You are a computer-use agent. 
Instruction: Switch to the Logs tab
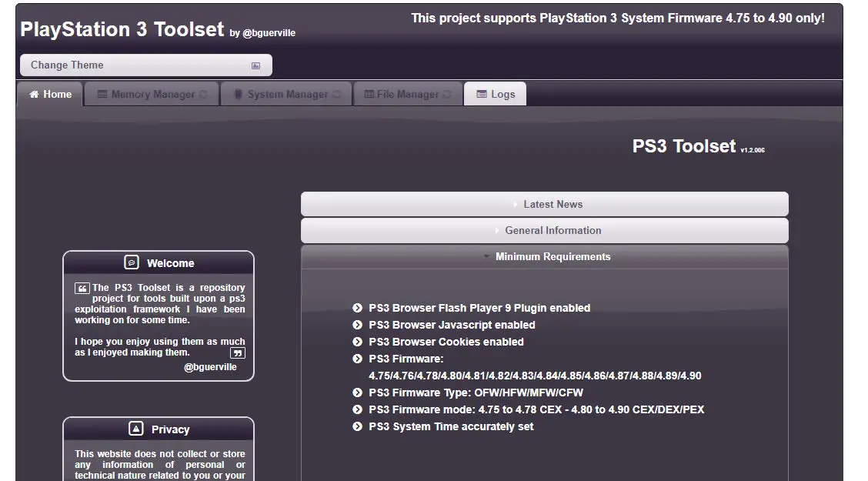(x=496, y=94)
